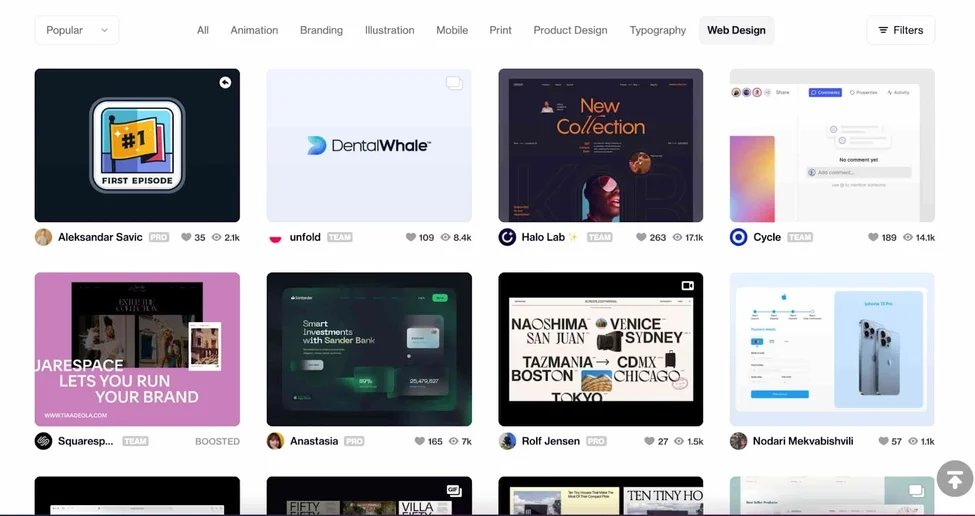Open the Filters panel
Image resolution: width=975 pixels, height=516 pixels.
pyautogui.click(x=900, y=30)
